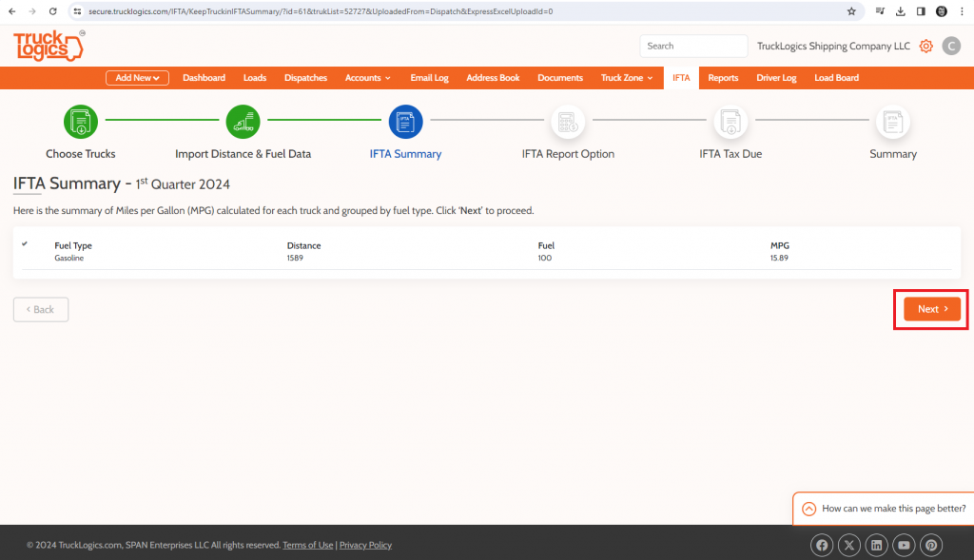Viewport: 974px width, 560px height.
Task: Click the Gasoline fuel type value
Action: pyautogui.click(x=68, y=258)
